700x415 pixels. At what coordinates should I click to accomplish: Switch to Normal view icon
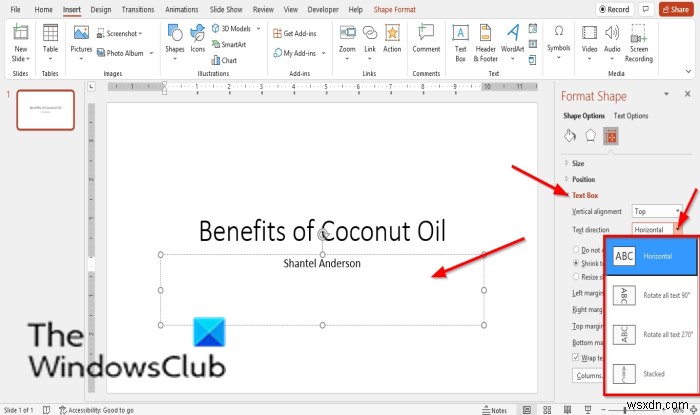pyautogui.click(x=527, y=410)
